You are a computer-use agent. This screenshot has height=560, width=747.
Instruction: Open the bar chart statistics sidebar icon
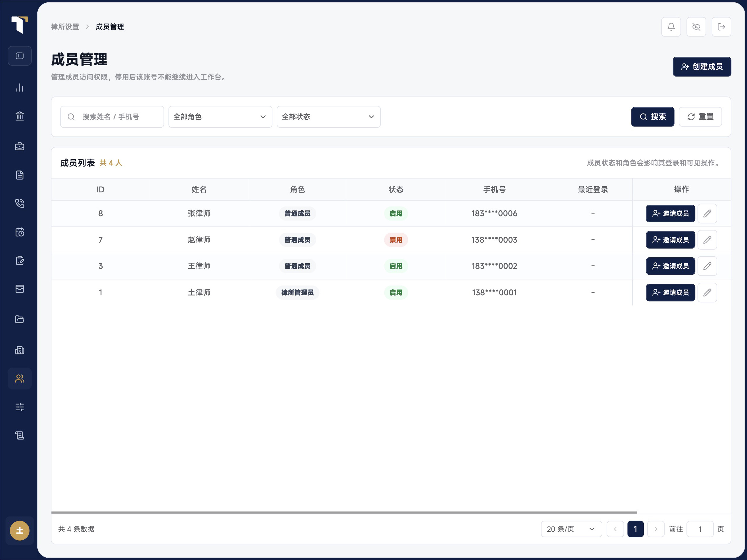pyautogui.click(x=20, y=88)
